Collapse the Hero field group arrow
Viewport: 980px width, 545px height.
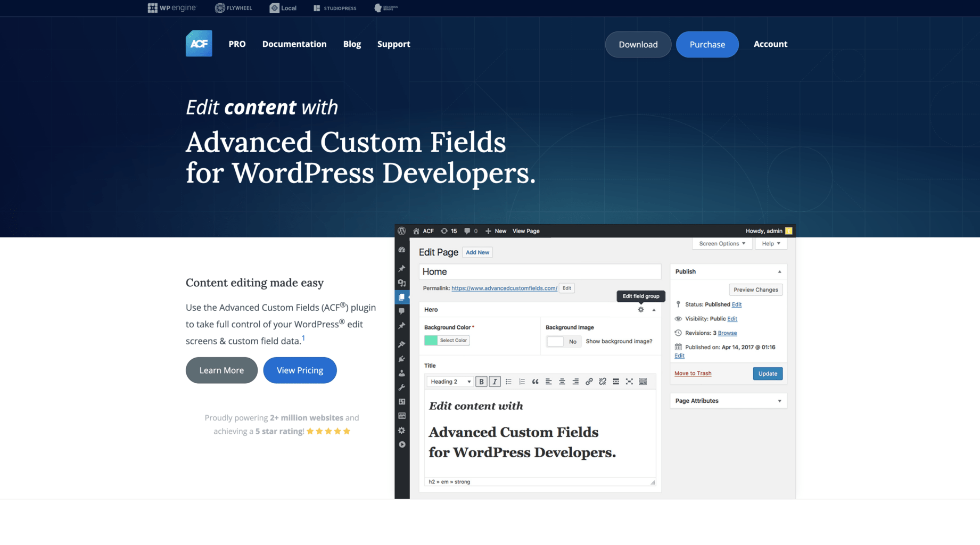pyautogui.click(x=654, y=310)
